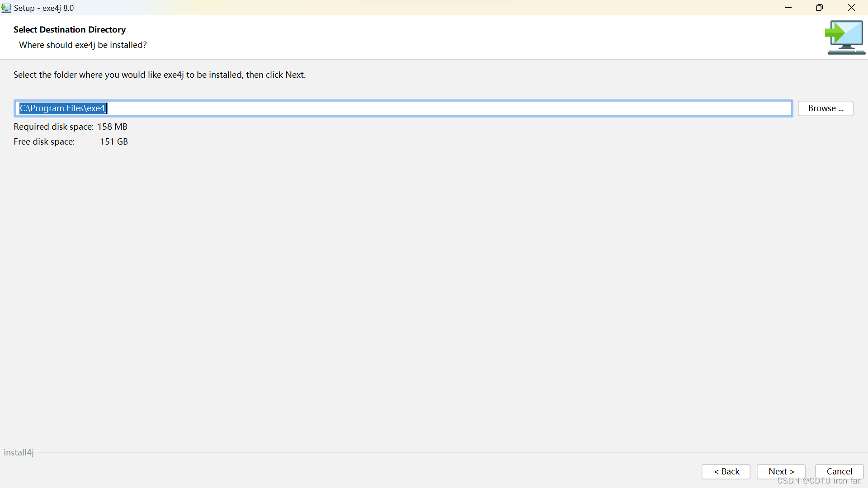Click the 'Where should exe4j be installed?' text
The width and height of the screenshot is (868, 488).
coord(83,45)
